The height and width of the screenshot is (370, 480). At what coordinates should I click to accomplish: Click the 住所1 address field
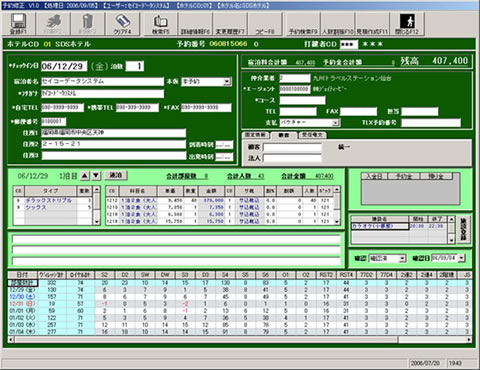tap(113, 133)
